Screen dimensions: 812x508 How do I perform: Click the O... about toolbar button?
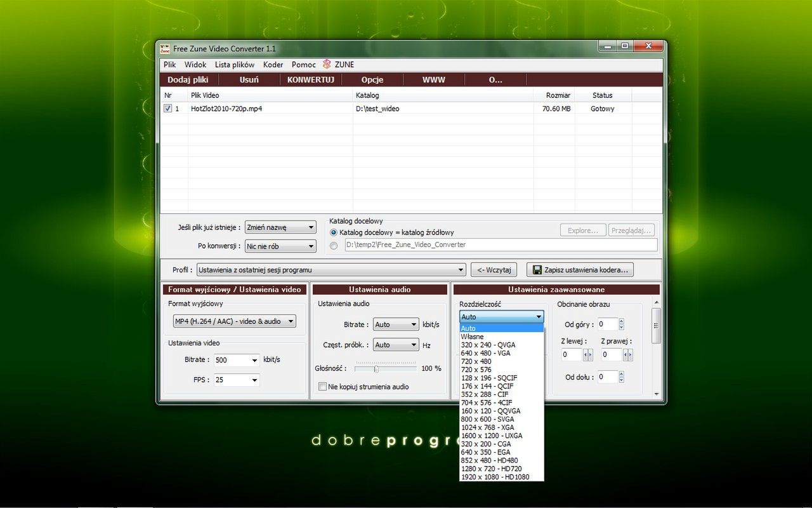495,80
